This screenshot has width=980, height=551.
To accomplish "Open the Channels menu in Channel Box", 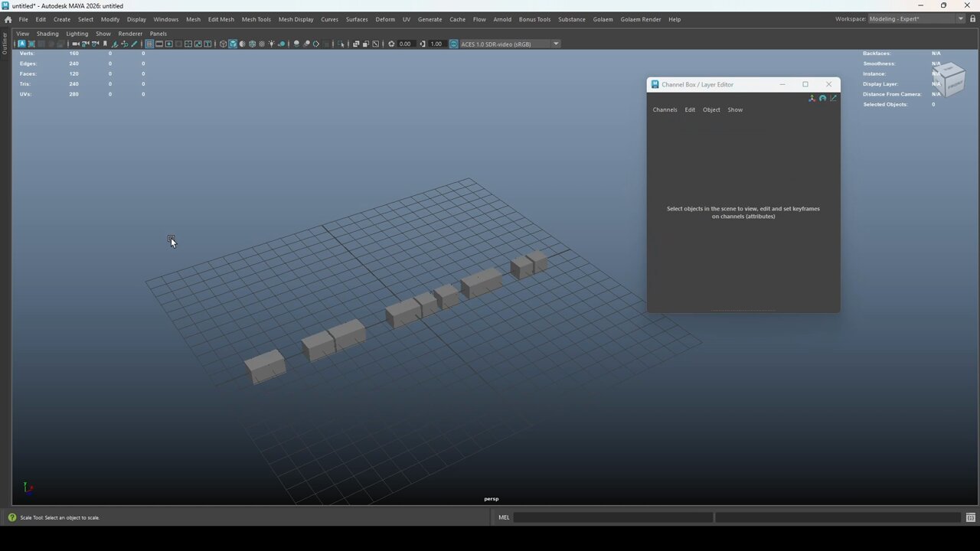I will (665, 109).
